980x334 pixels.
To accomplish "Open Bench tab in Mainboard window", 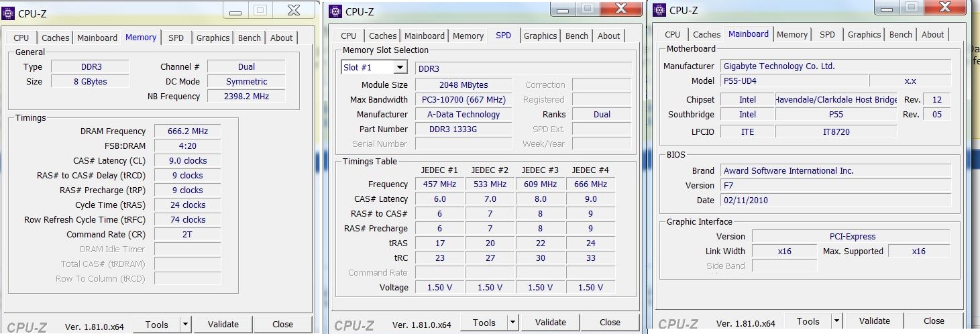I will click(901, 35).
